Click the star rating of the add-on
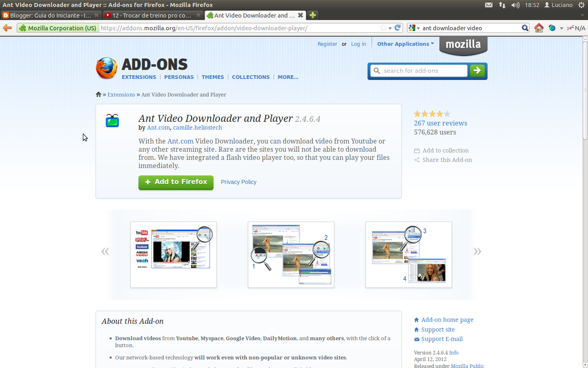The width and height of the screenshot is (588, 368). pyautogui.click(x=432, y=114)
